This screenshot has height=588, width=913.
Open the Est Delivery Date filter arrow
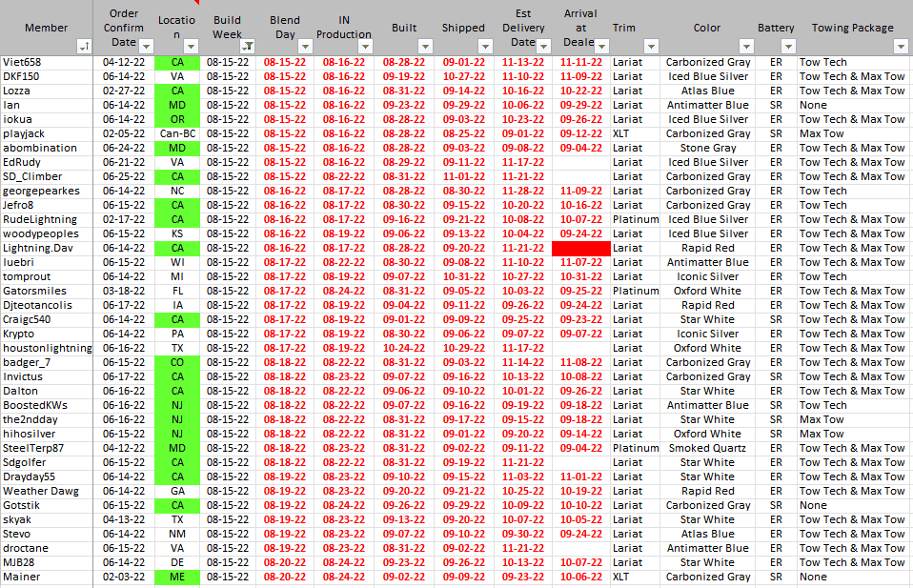(x=543, y=46)
